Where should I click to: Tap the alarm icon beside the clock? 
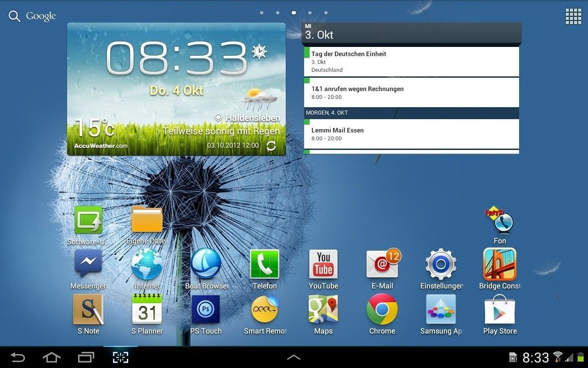(259, 52)
